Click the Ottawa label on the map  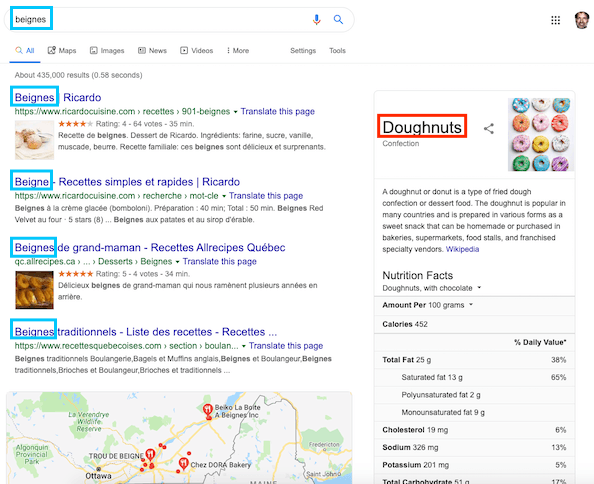coord(98,476)
